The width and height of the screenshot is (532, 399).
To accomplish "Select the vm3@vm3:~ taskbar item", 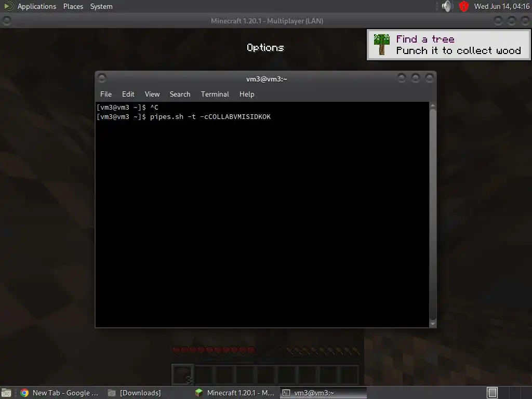I will [x=323, y=393].
